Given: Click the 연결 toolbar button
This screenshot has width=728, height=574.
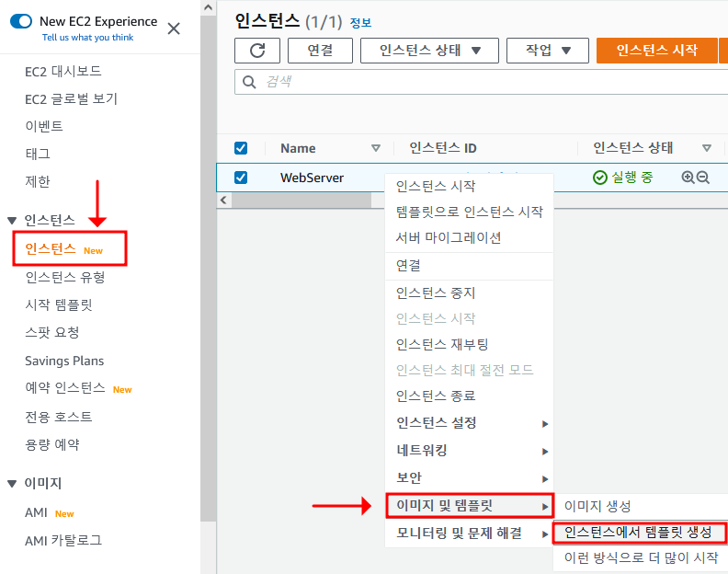Looking at the screenshot, I should point(320,51).
